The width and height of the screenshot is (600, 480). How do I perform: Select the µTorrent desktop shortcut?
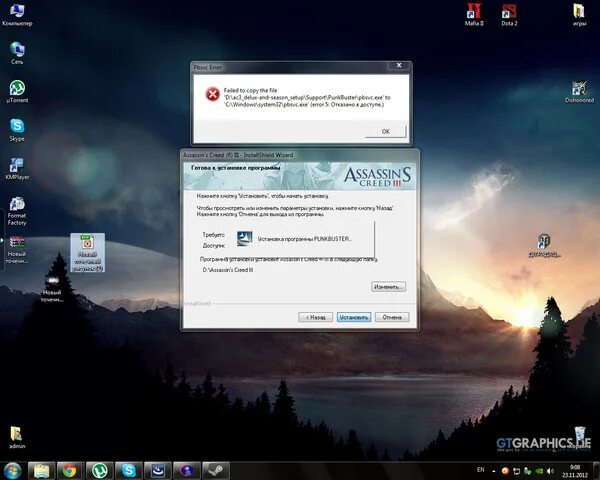(17, 91)
